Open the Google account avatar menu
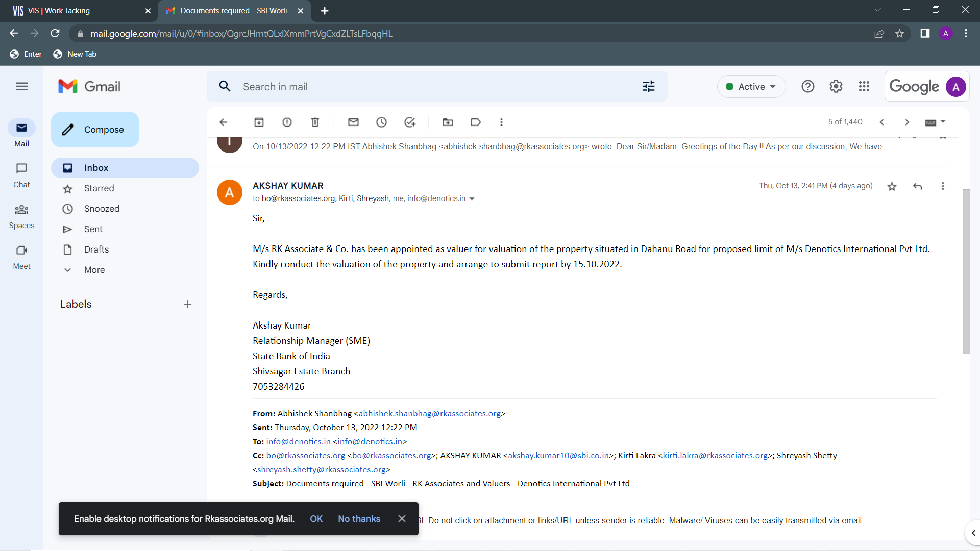Image resolution: width=980 pixels, height=551 pixels. (955, 87)
